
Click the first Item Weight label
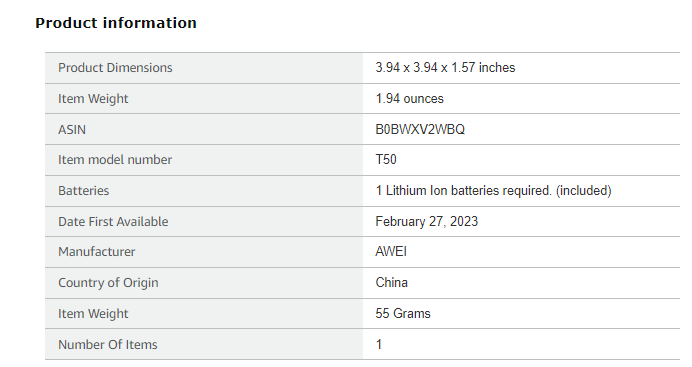(93, 99)
